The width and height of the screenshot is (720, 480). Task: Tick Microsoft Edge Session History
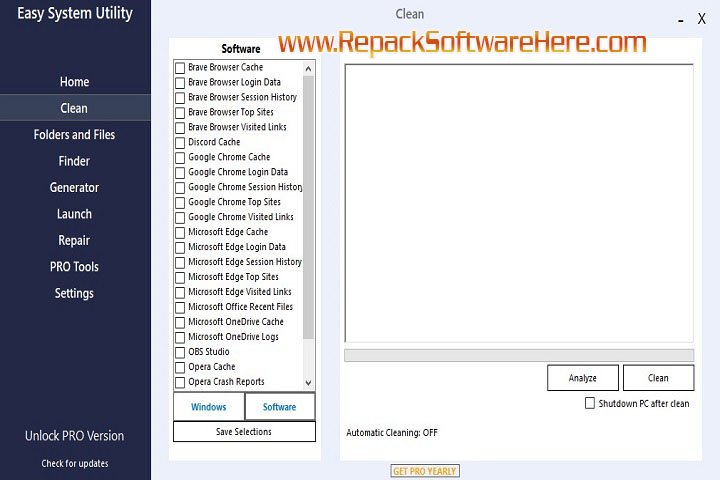click(x=180, y=263)
